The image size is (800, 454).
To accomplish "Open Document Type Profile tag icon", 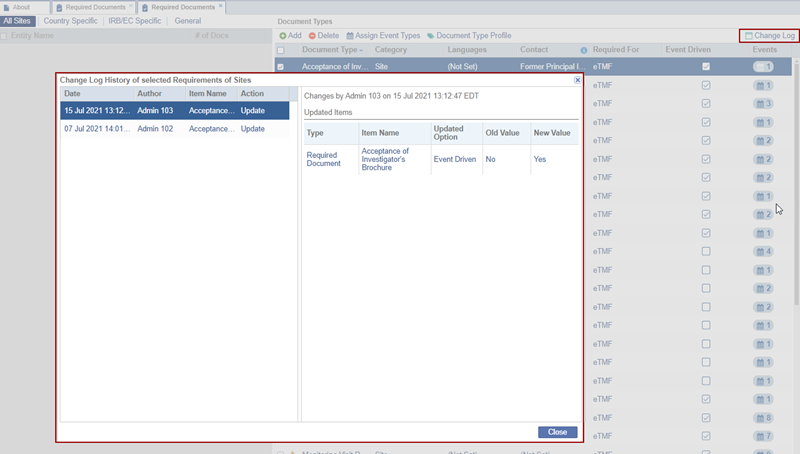I will 431,35.
